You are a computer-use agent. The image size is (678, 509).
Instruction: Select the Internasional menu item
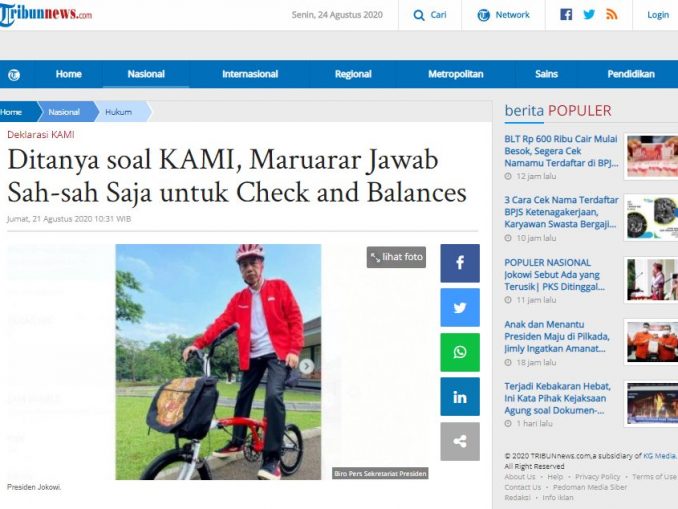click(x=250, y=74)
